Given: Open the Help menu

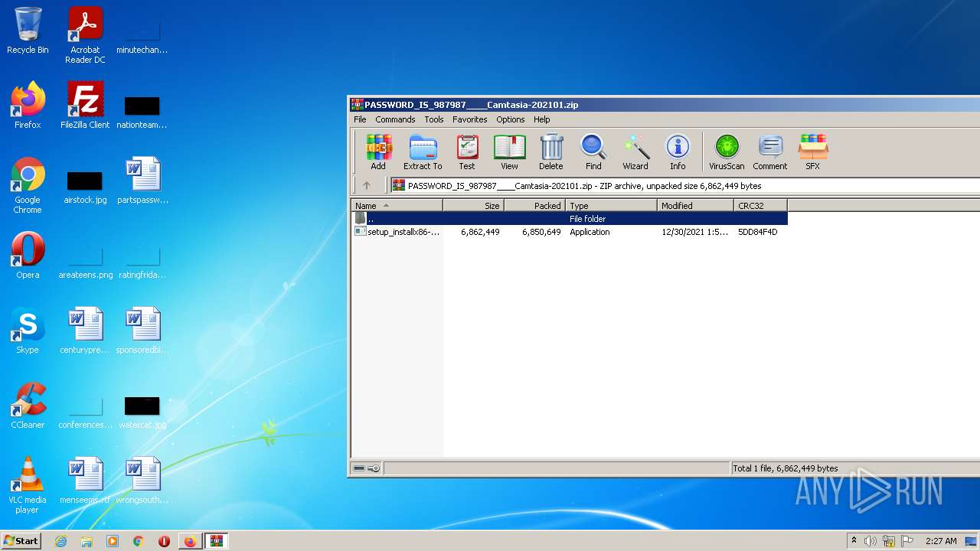Looking at the screenshot, I should [541, 119].
